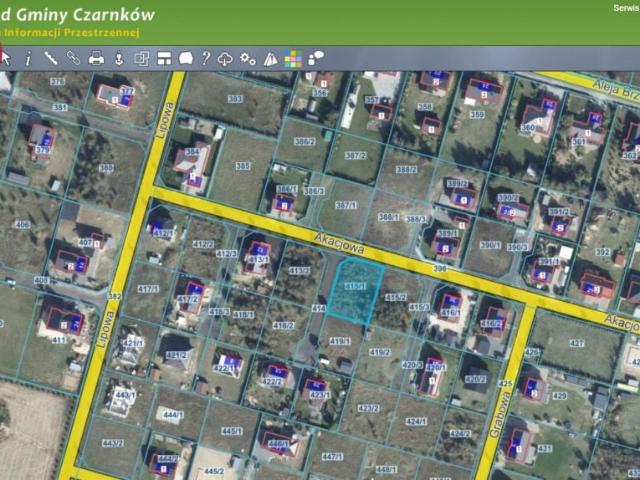Click parcel label 376
The image size is (640, 480).
point(57,81)
